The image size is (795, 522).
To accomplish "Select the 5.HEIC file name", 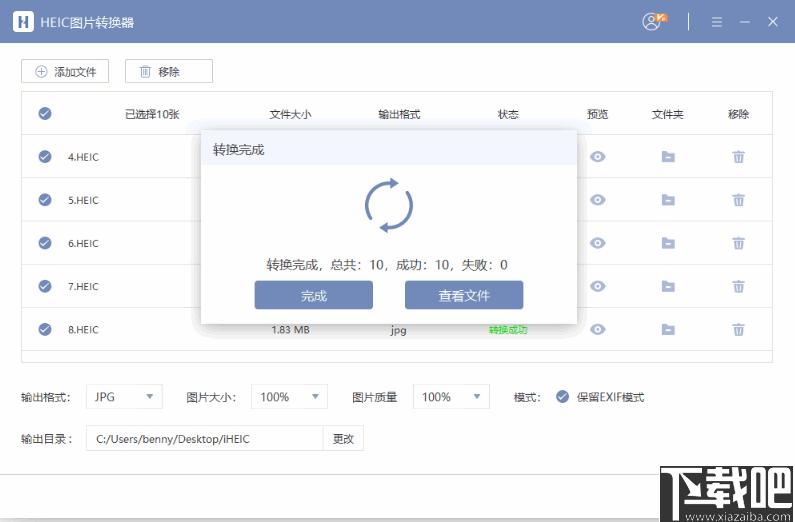I will [x=84, y=200].
